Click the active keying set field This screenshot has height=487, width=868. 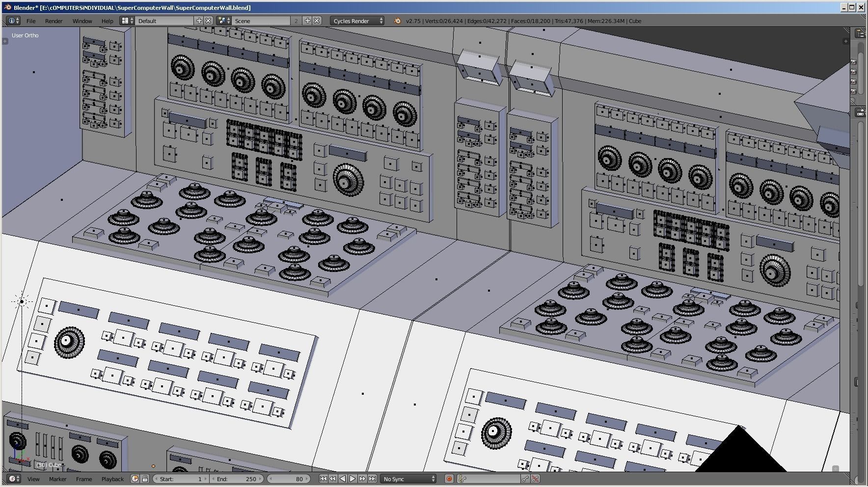[x=488, y=479]
